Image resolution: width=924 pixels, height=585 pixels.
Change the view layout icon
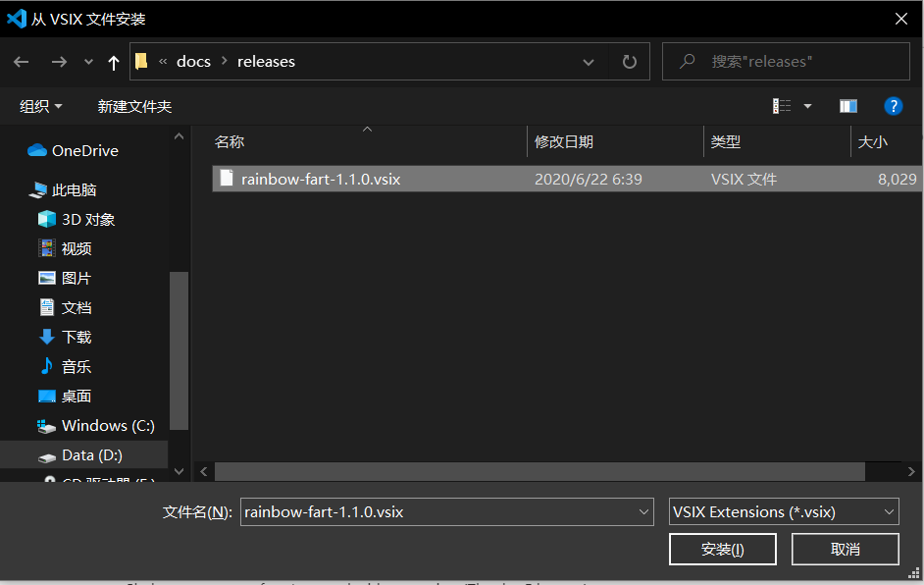pos(782,106)
